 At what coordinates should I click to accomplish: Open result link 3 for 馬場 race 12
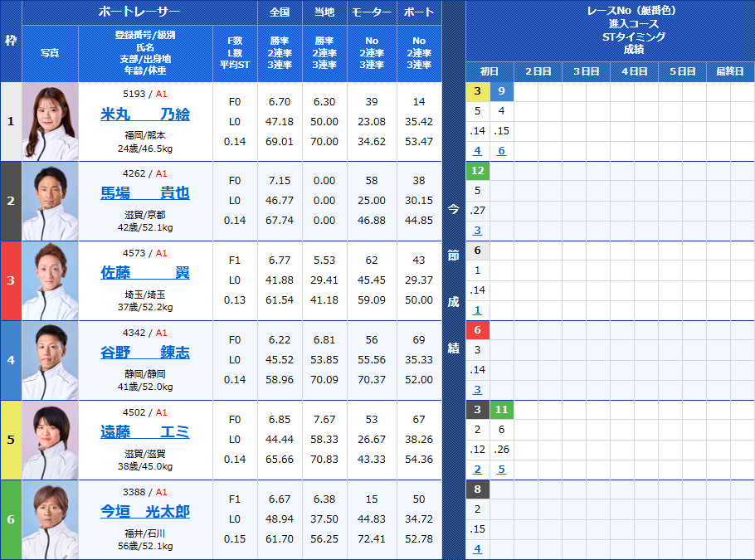[477, 230]
